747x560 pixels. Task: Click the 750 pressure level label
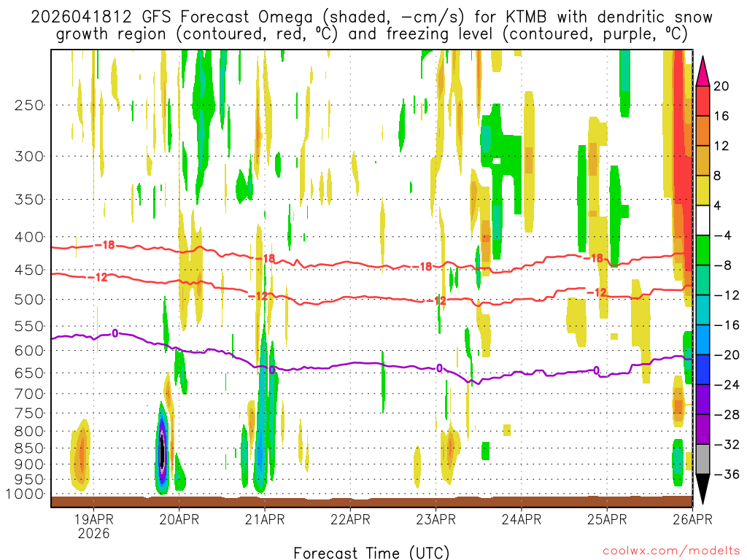click(29, 413)
